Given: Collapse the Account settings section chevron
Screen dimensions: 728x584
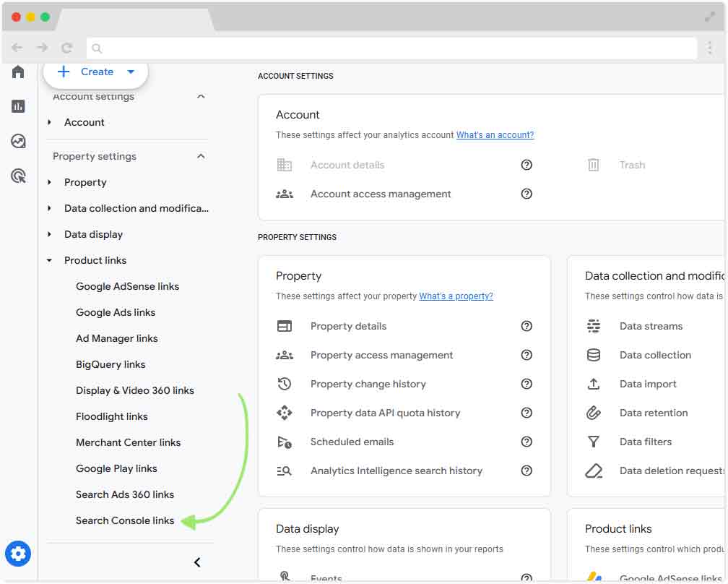Looking at the screenshot, I should click(x=201, y=96).
